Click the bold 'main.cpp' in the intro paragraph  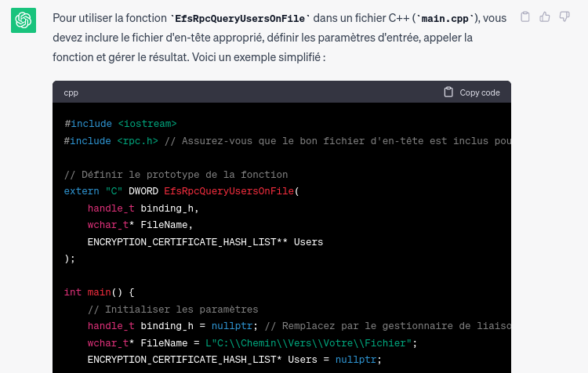point(445,18)
